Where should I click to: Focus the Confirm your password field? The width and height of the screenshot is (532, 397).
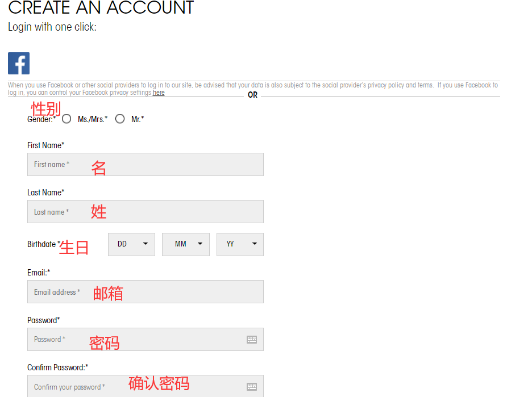(146, 386)
